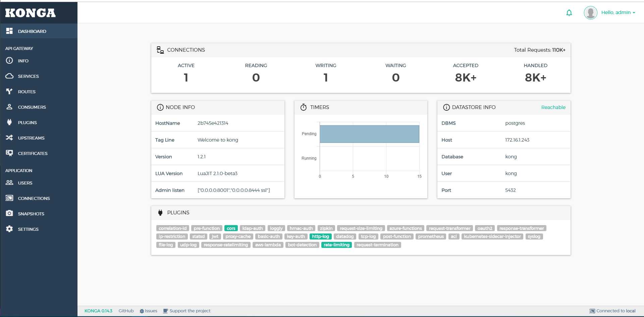
Task: Click the Settings gear icon
Action: click(x=9, y=229)
